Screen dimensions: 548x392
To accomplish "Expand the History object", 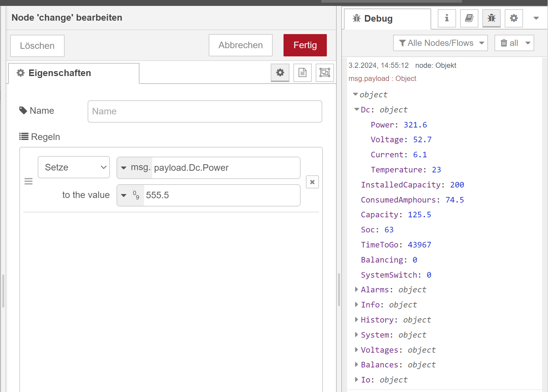I will (356, 320).
